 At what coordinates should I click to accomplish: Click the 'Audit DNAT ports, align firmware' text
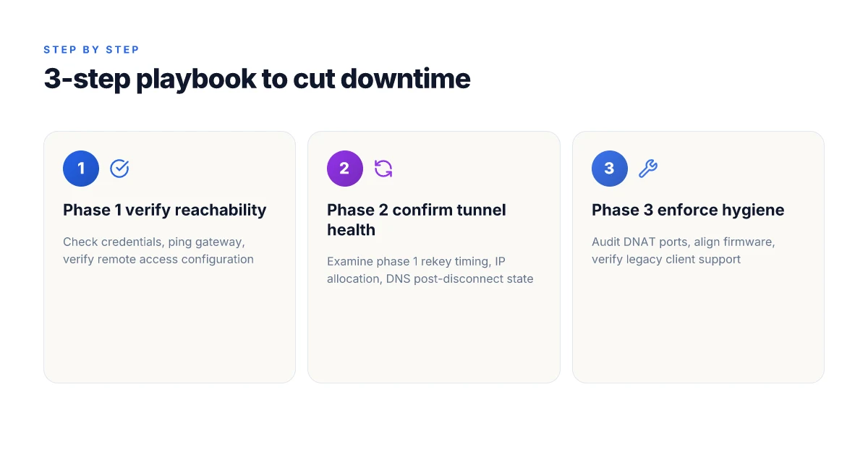coord(684,242)
